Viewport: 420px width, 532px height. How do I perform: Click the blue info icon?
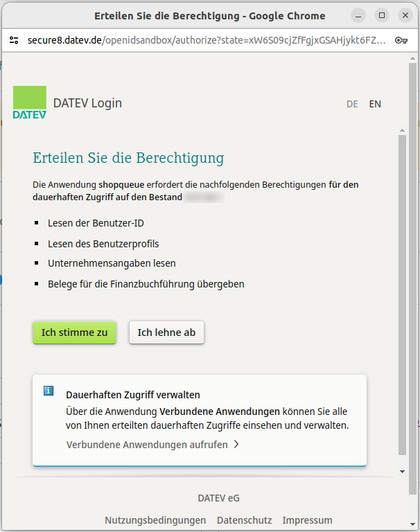coord(49,391)
